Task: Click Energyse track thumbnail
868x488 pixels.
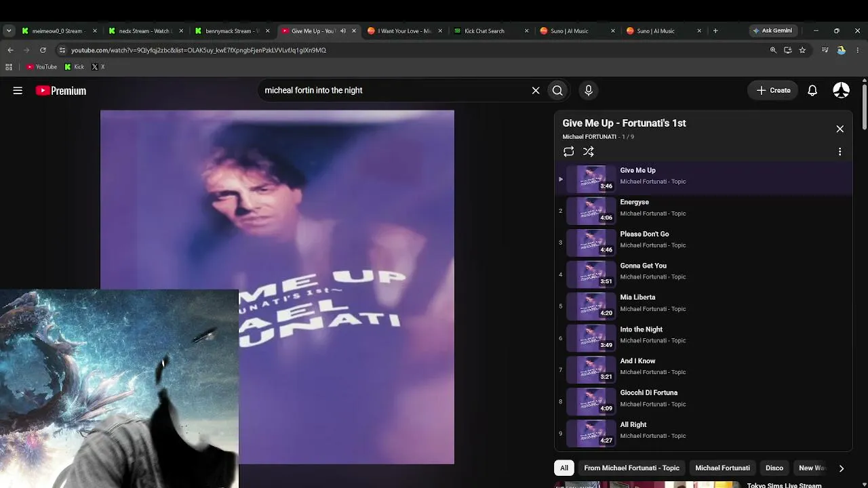Action: click(591, 211)
